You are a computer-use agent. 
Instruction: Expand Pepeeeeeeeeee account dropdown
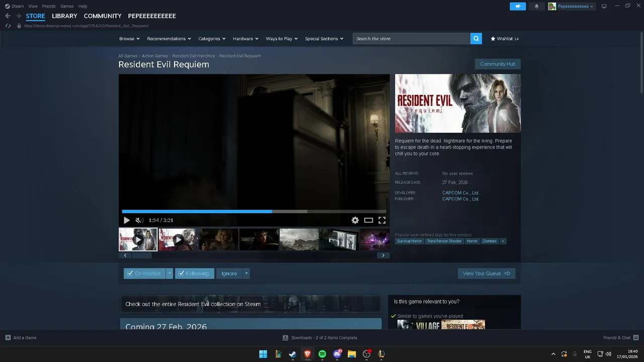click(x=576, y=6)
